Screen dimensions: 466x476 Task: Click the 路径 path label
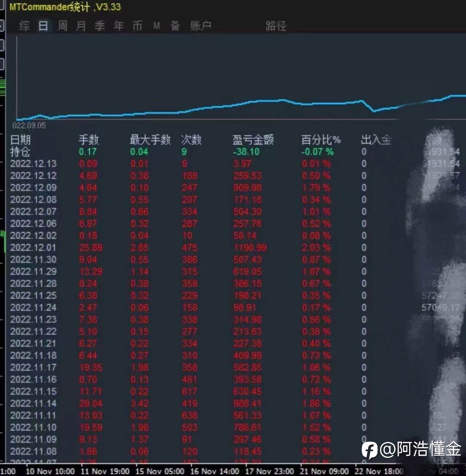(276, 26)
